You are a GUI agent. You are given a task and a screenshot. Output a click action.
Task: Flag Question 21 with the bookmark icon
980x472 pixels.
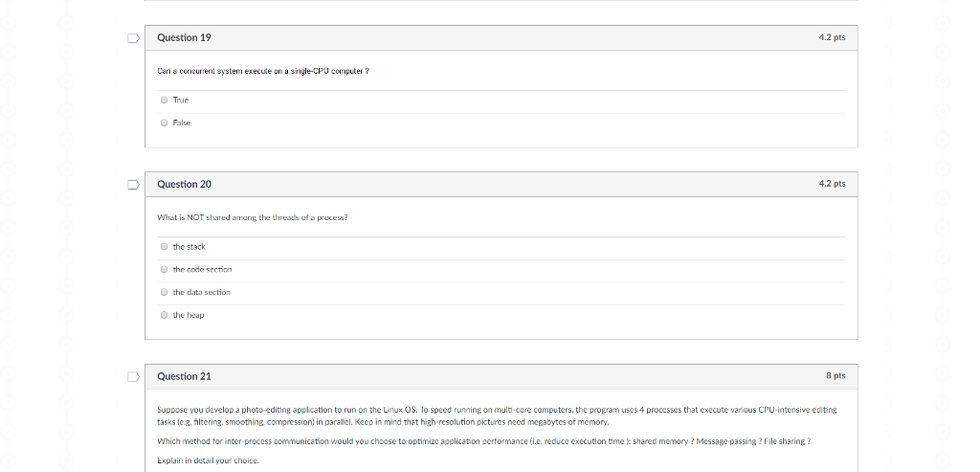(134, 377)
